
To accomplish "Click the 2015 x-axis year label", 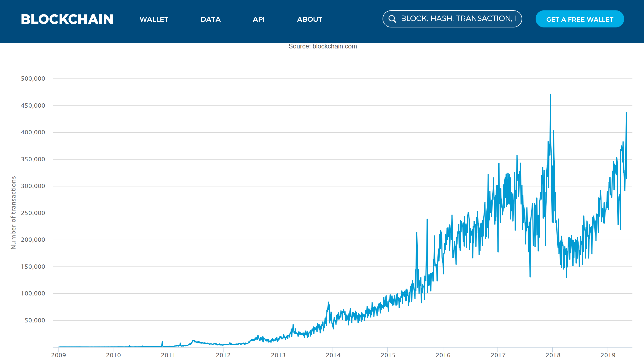I will tap(388, 355).
